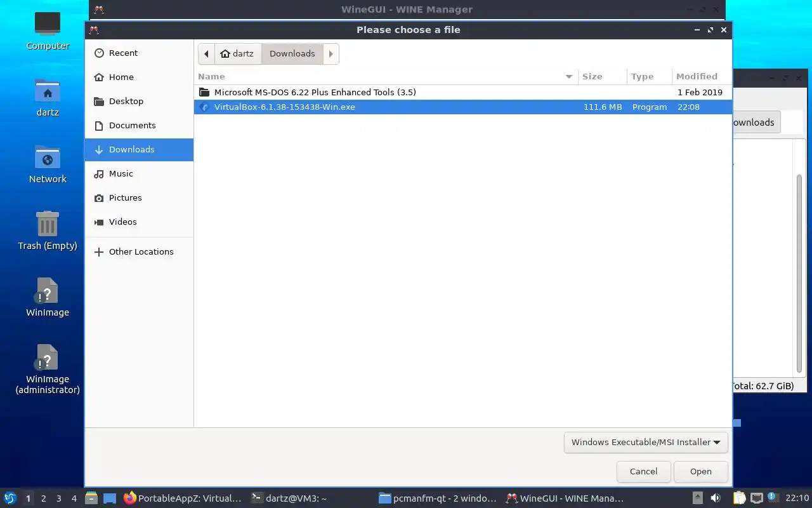Switch to the WineGUI taskbar entry
Viewport: 812px width, 508px height.
[x=565, y=498]
